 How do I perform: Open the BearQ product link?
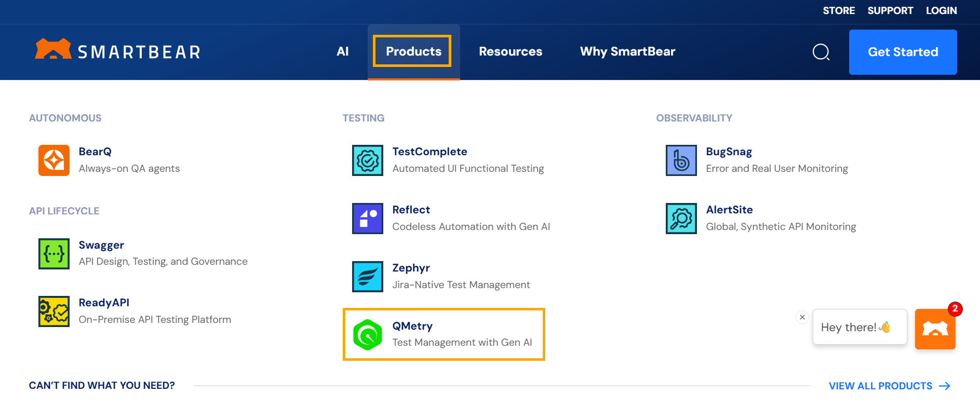pos(95,152)
